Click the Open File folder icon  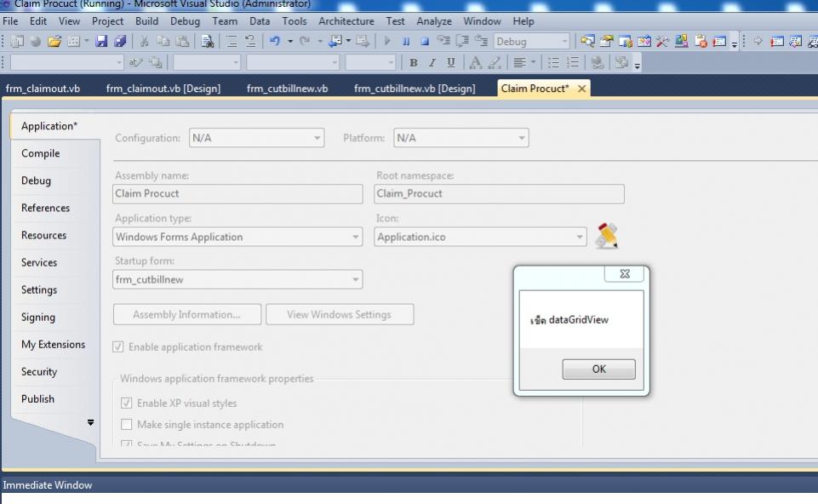(54, 41)
